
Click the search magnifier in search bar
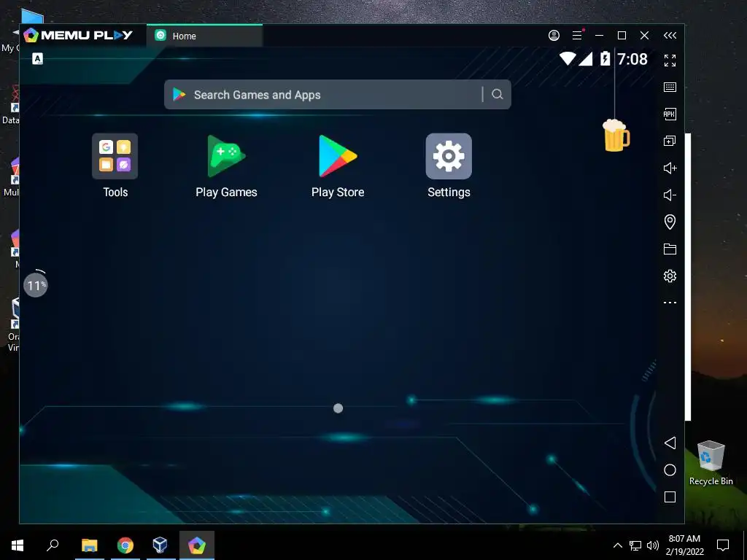click(x=497, y=94)
